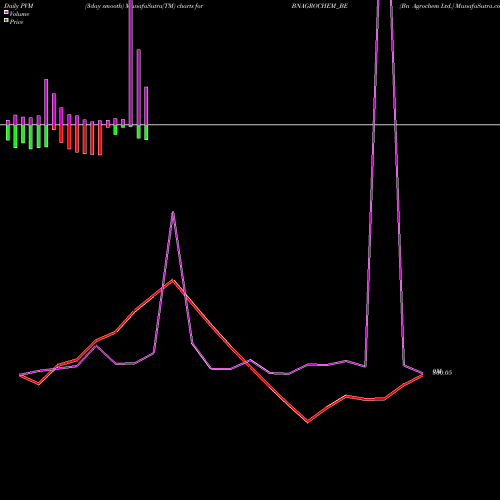This screenshot has width=500, height=500.
Task: Click the '(Bn Agrochem Ltd.)' company name text
Action: pos(427,6)
